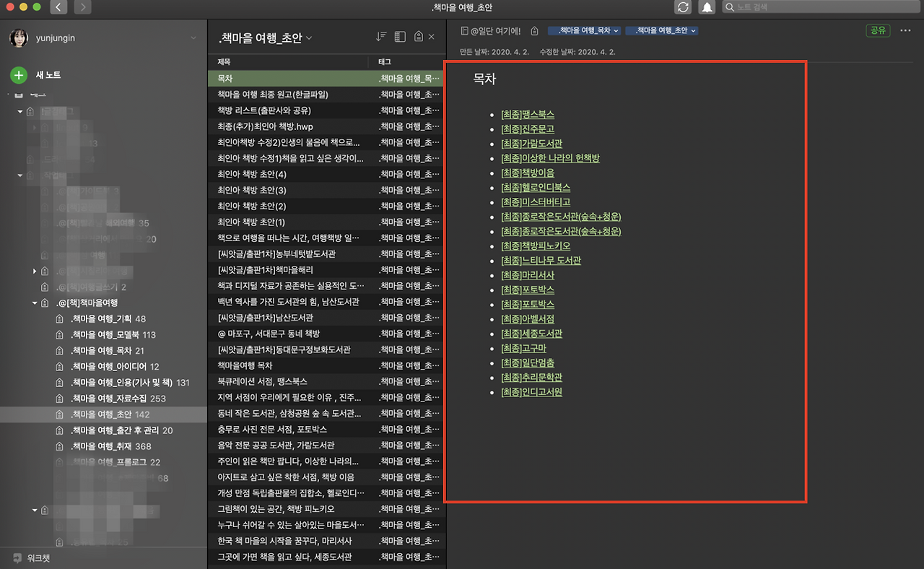Click the sync icon in the title bar
Viewport: 924px width, 569px height.
(682, 7)
